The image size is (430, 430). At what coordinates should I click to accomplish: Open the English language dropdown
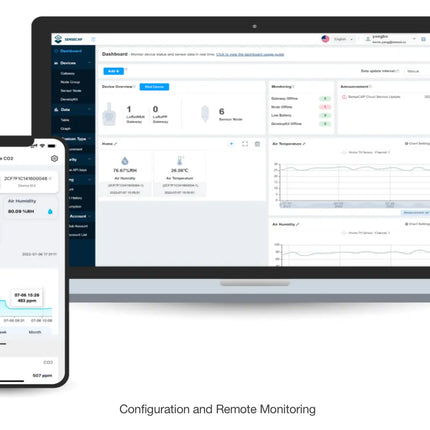pyautogui.click(x=344, y=39)
